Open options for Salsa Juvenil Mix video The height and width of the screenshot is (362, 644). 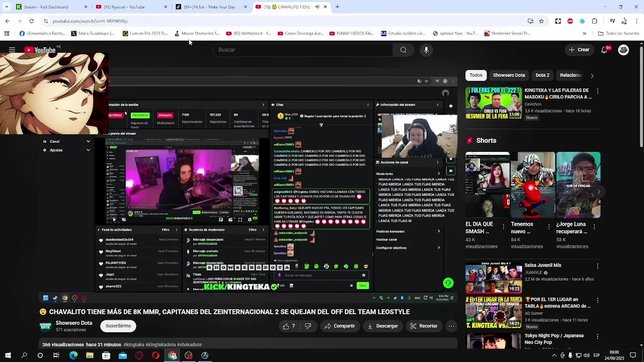click(x=597, y=266)
